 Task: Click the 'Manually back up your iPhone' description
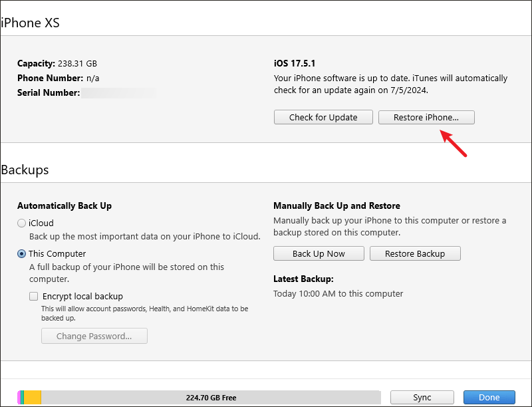[x=390, y=227]
